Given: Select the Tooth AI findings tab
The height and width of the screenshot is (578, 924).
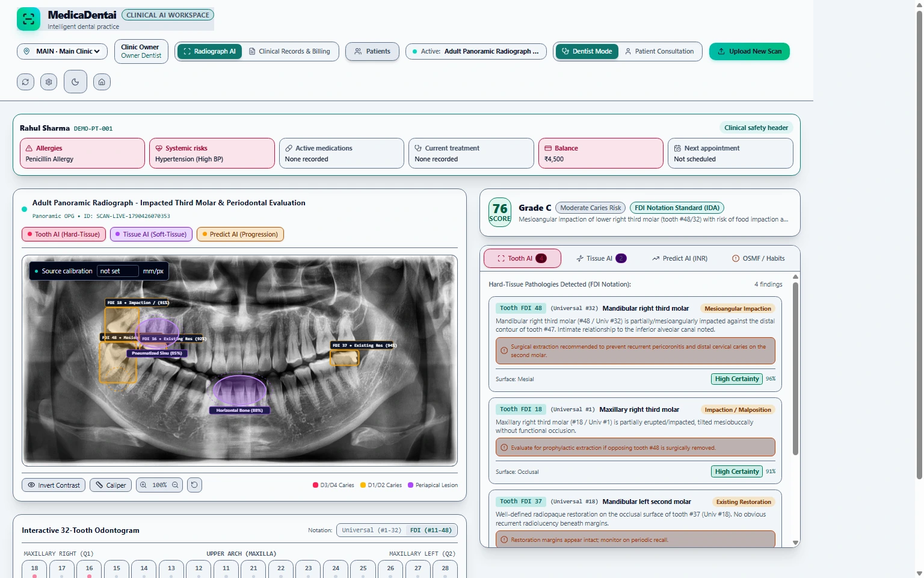Looking at the screenshot, I should [x=522, y=258].
